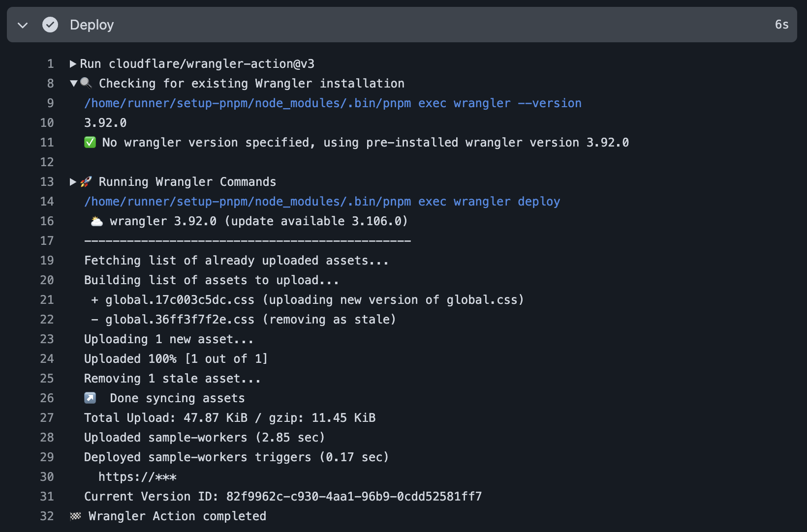Viewport: 807px width, 532px height.
Task: Click the Deploy step title
Action: (x=92, y=25)
